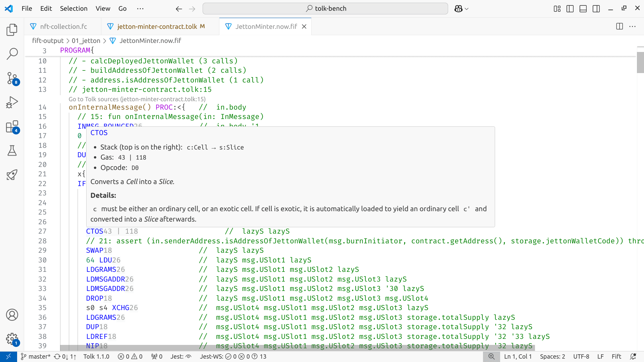Click Jest status bar item
Image resolution: width=644 pixels, height=362 pixels.
(x=181, y=357)
